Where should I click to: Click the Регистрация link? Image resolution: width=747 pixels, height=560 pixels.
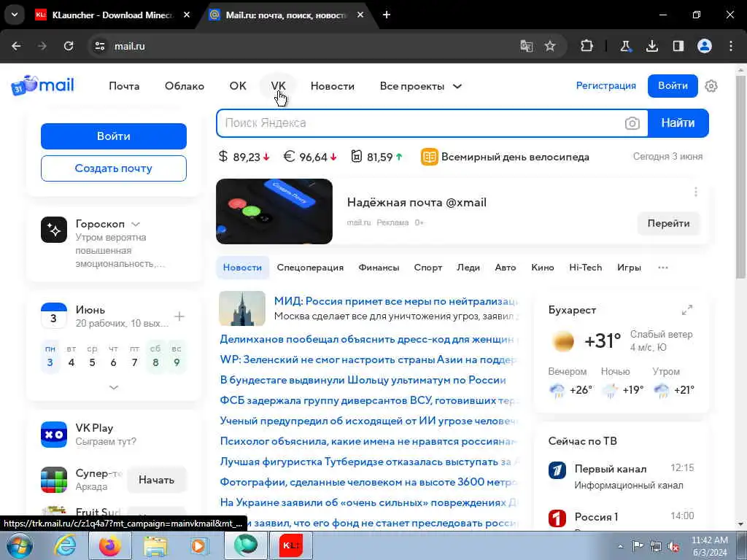click(606, 86)
